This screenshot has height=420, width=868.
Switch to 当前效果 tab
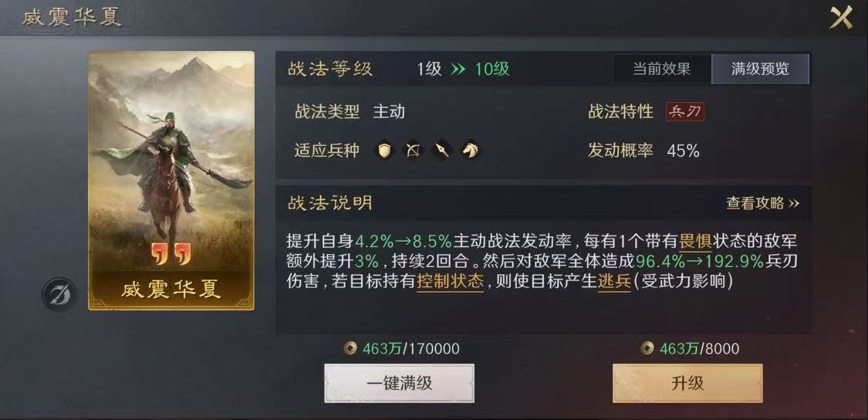(x=661, y=69)
